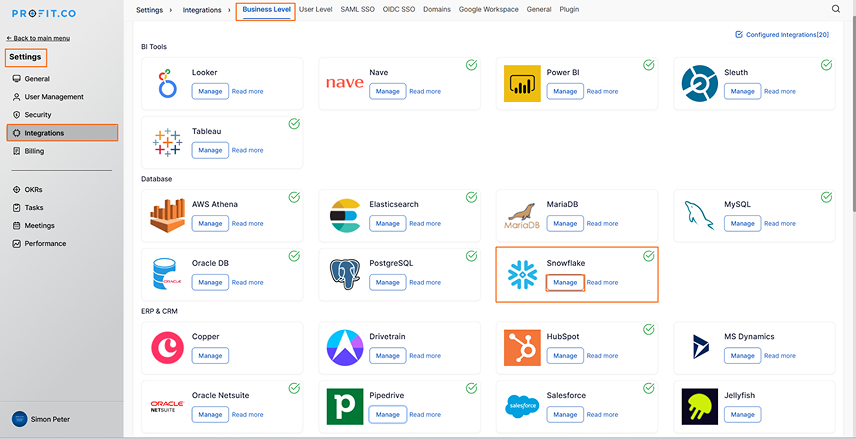Click the PostgreSQL elephant logo
The image size is (856, 439).
(x=344, y=275)
